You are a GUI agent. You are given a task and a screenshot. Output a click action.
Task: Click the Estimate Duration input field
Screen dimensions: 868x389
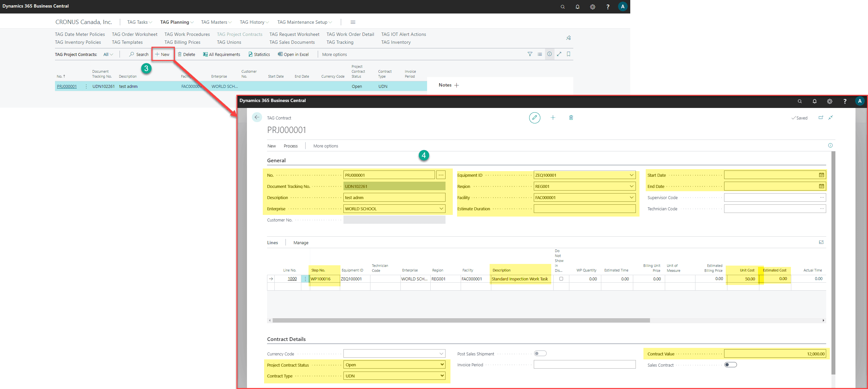584,209
